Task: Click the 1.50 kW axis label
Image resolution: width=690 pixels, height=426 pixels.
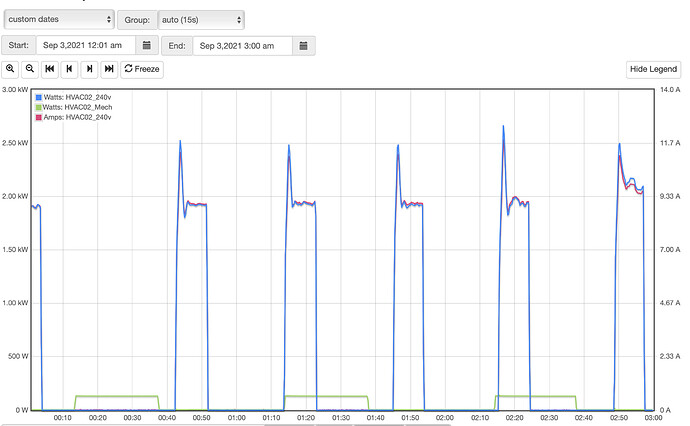Action: coord(15,250)
